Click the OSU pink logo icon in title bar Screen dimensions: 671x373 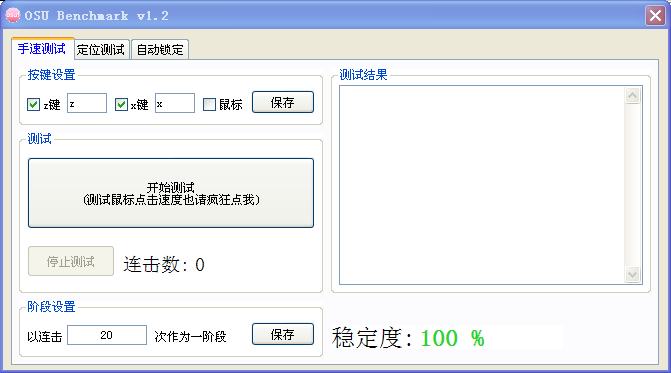(12, 15)
